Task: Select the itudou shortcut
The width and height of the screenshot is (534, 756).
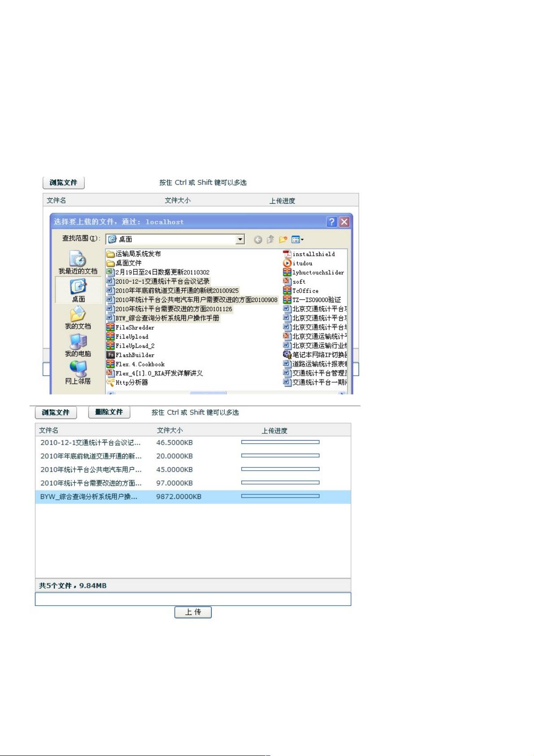Action: [x=298, y=263]
